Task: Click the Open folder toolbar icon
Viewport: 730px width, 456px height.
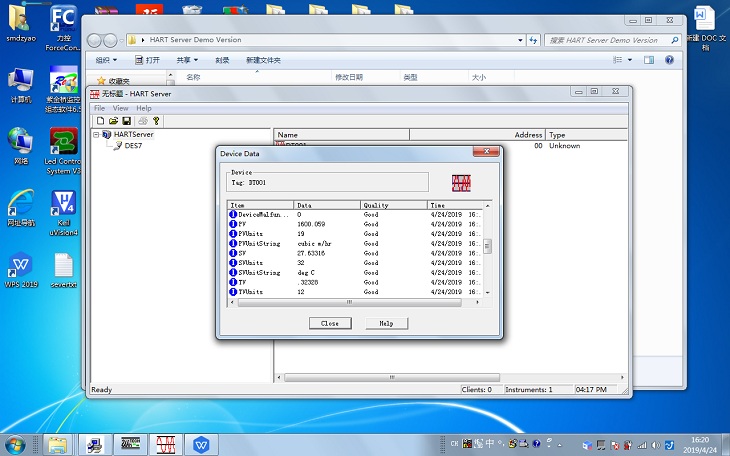Action: point(113,121)
